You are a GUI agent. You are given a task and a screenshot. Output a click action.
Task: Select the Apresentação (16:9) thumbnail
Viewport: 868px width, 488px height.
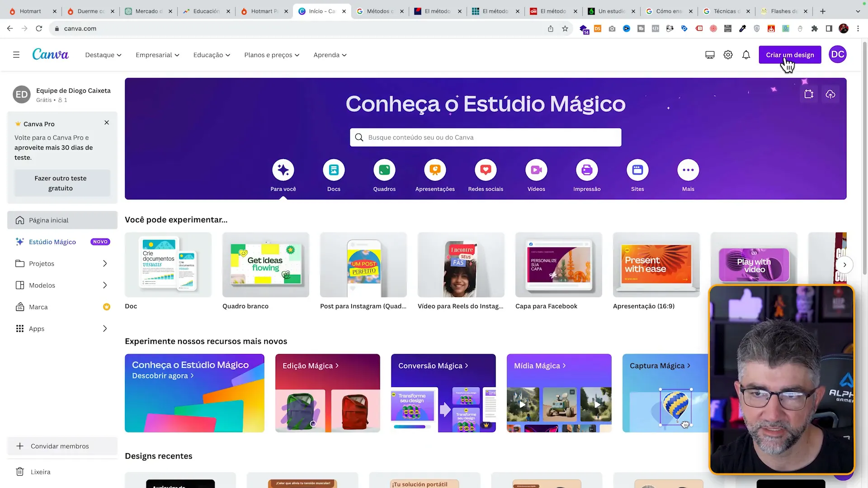tap(656, 265)
